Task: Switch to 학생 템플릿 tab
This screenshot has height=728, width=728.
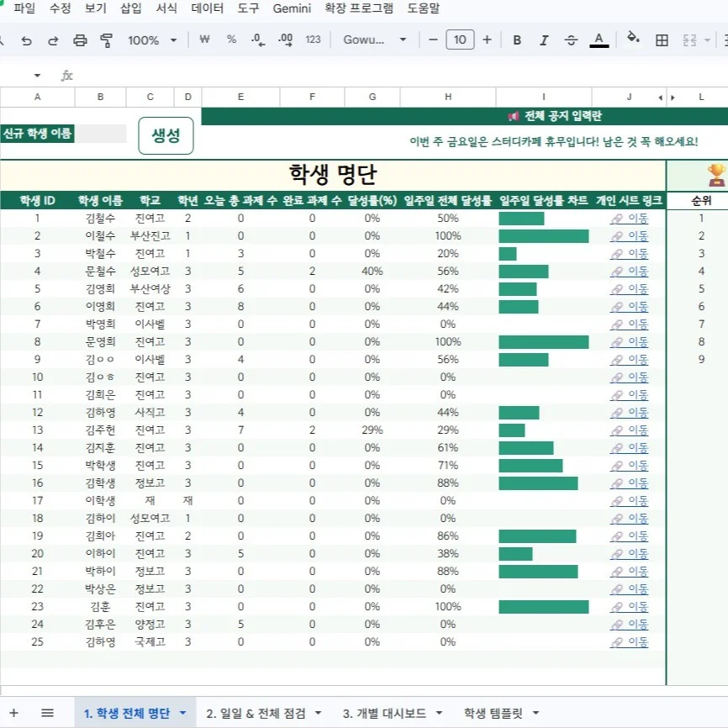Action: (x=493, y=713)
